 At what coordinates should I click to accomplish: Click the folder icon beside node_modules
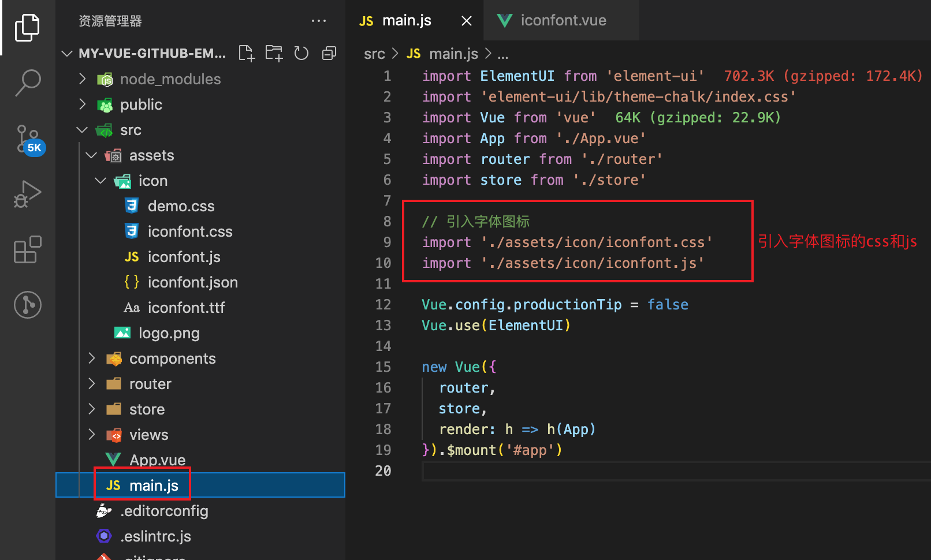tap(105, 79)
